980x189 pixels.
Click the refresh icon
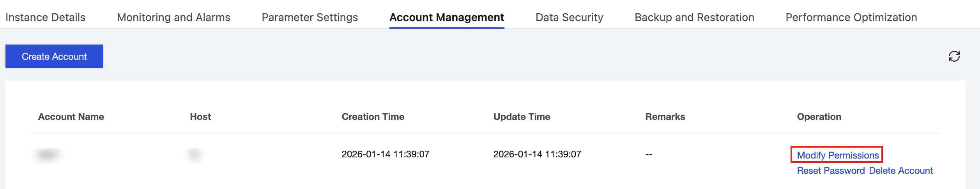tap(954, 56)
